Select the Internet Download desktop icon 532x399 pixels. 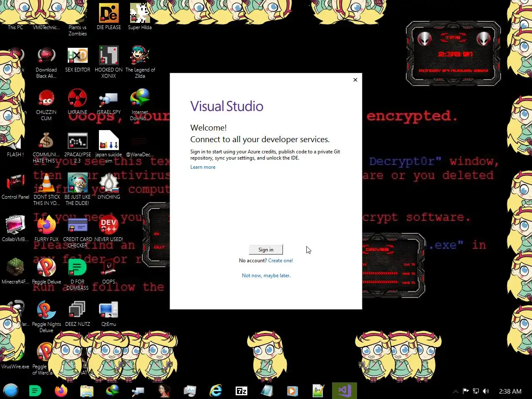pos(140,105)
